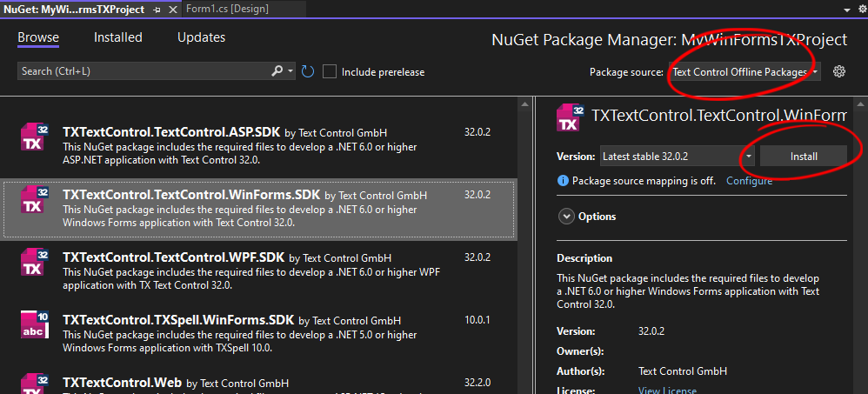
Task: Click the Description heading in details
Action: click(584, 258)
